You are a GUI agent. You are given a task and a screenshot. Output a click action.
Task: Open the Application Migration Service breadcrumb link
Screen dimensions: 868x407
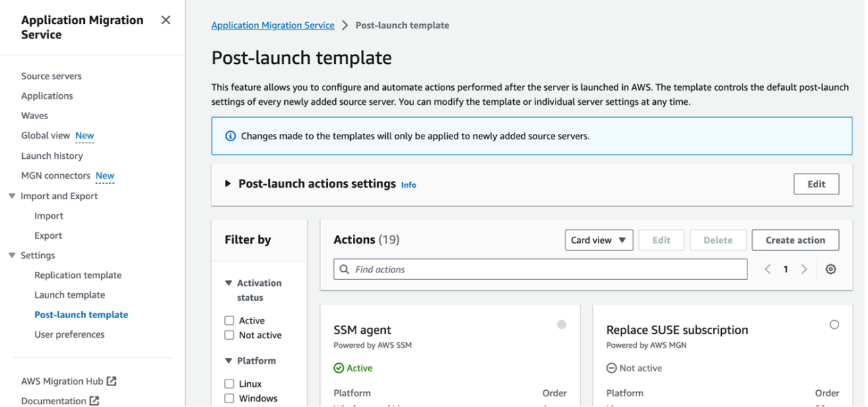[273, 26]
